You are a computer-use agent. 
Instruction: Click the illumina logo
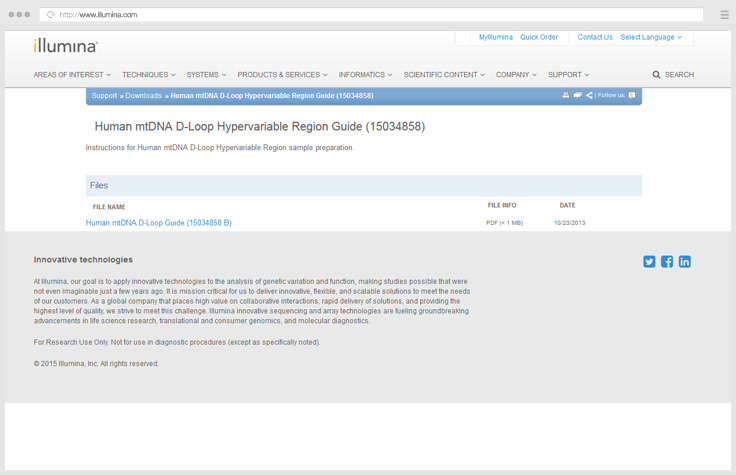65,46
